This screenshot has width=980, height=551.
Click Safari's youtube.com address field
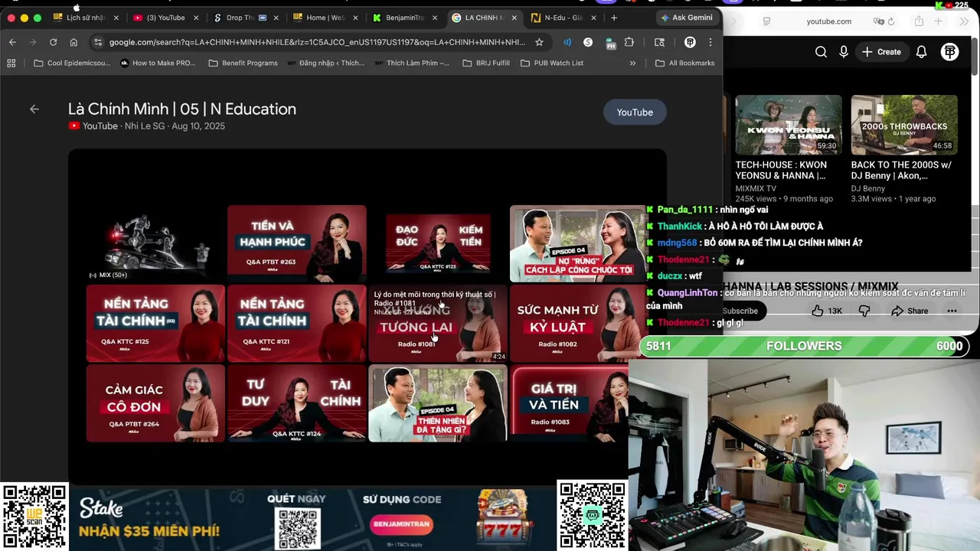pyautogui.click(x=828, y=21)
